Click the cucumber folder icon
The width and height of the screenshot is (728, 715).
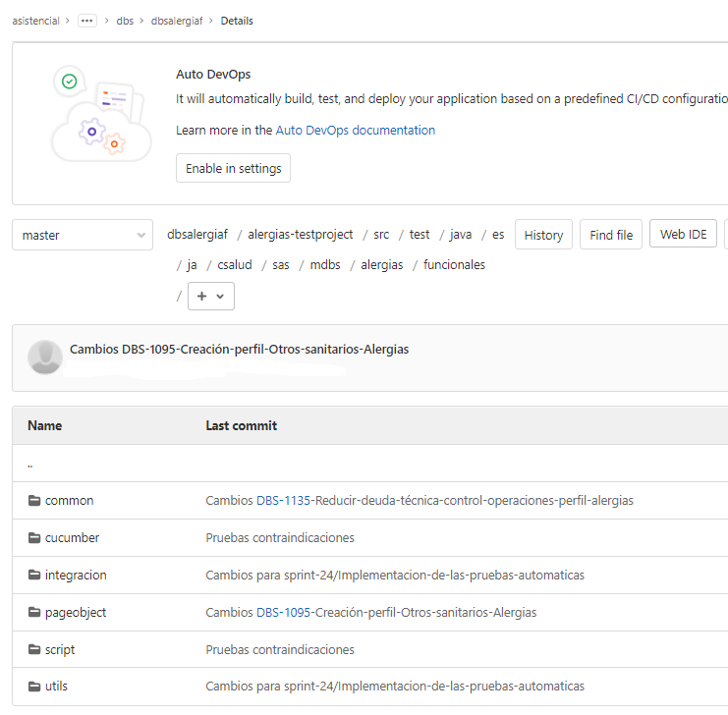coord(34,537)
